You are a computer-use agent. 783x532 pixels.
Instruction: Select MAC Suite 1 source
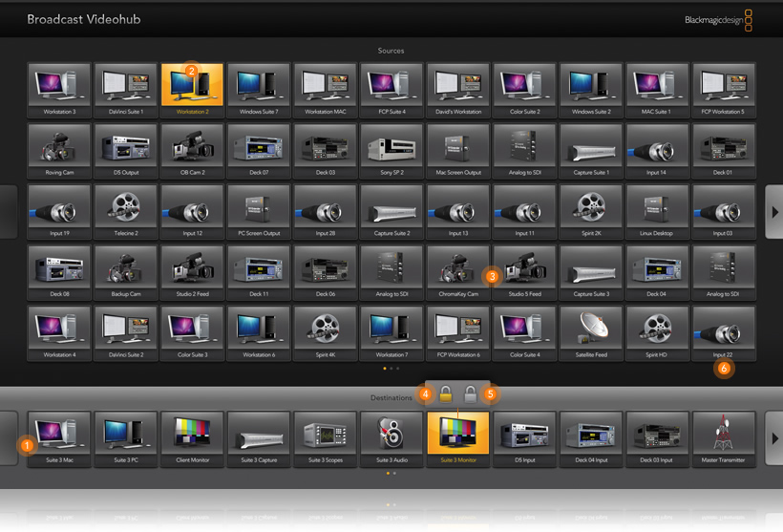658,90
